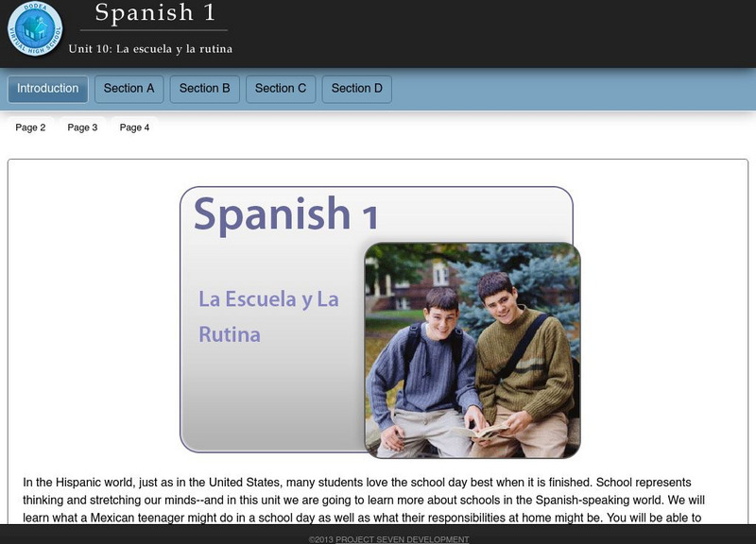Screen dimensions: 756x544
Task: Open Page 4 of the introduction
Action: [134, 127]
